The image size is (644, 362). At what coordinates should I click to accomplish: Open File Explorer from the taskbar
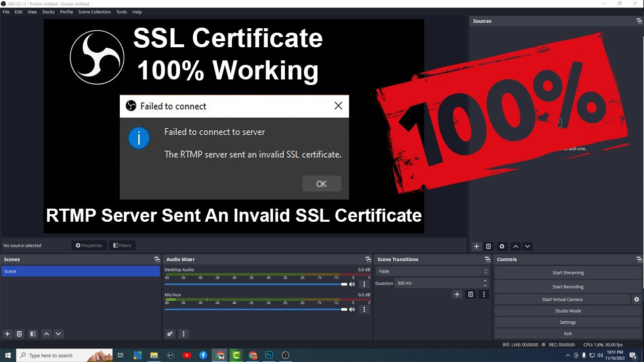(x=154, y=355)
